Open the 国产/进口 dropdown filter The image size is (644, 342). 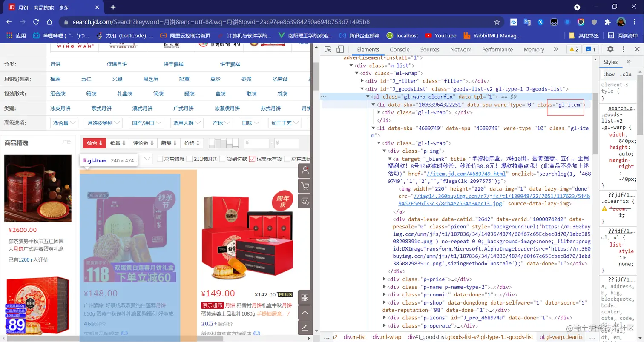(x=147, y=123)
